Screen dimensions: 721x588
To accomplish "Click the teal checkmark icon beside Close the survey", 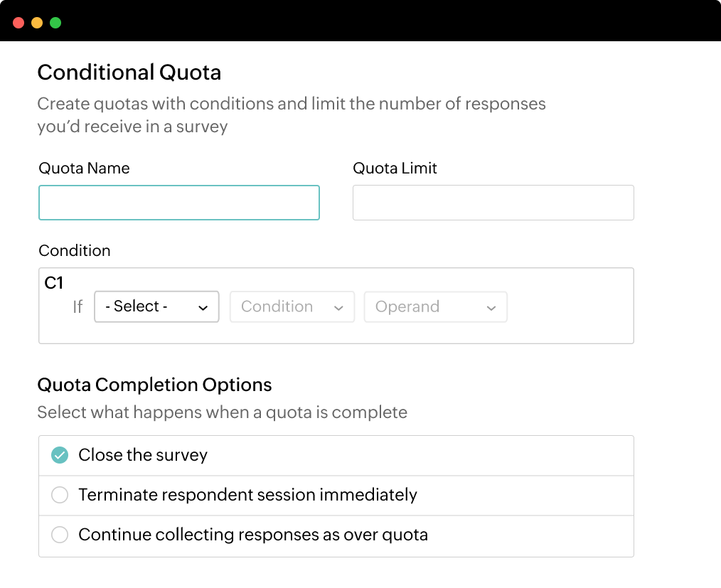I will coord(60,455).
